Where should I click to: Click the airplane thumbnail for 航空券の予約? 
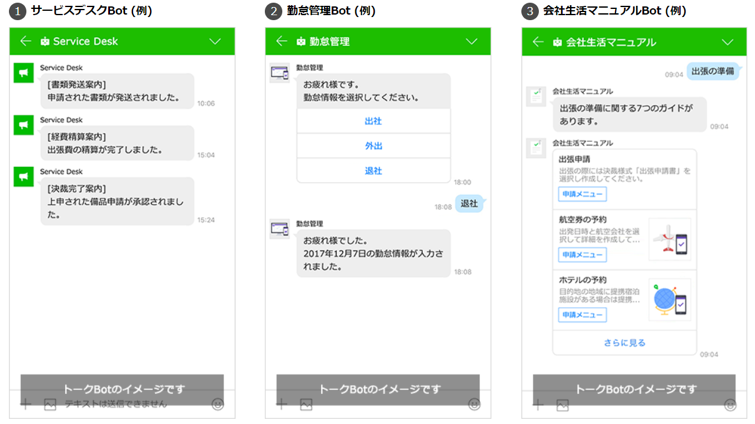670,239
